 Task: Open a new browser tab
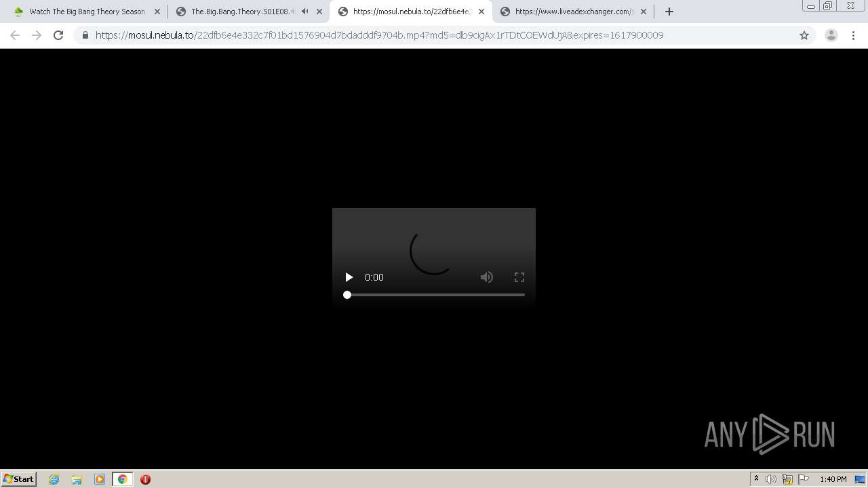[x=669, y=12]
